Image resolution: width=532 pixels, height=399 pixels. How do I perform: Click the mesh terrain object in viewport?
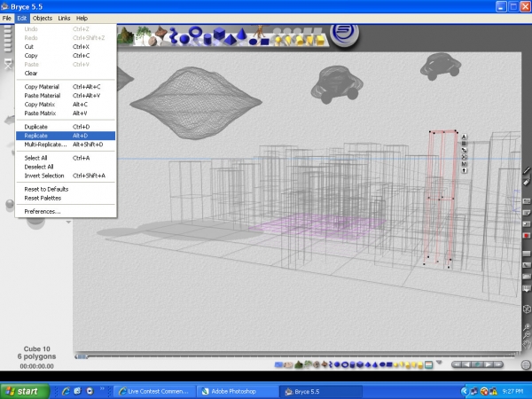(196, 103)
